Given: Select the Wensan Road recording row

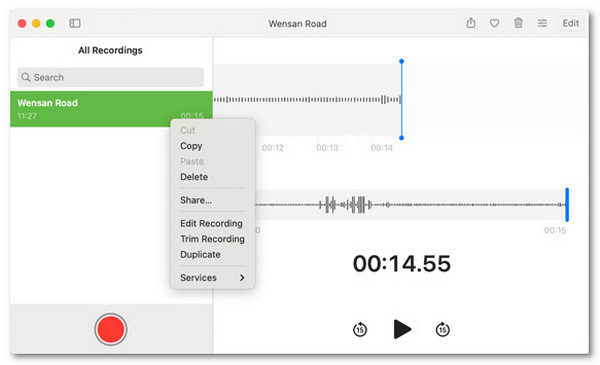Looking at the screenshot, I should tap(111, 109).
